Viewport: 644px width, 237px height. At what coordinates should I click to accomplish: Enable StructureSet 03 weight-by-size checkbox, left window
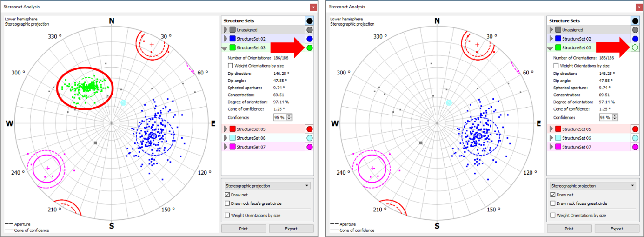(x=231, y=66)
